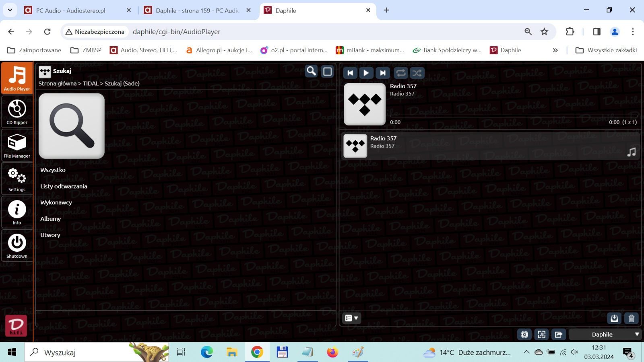Open Firefox from taskbar
This screenshot has width=644, height=362.
332,352
